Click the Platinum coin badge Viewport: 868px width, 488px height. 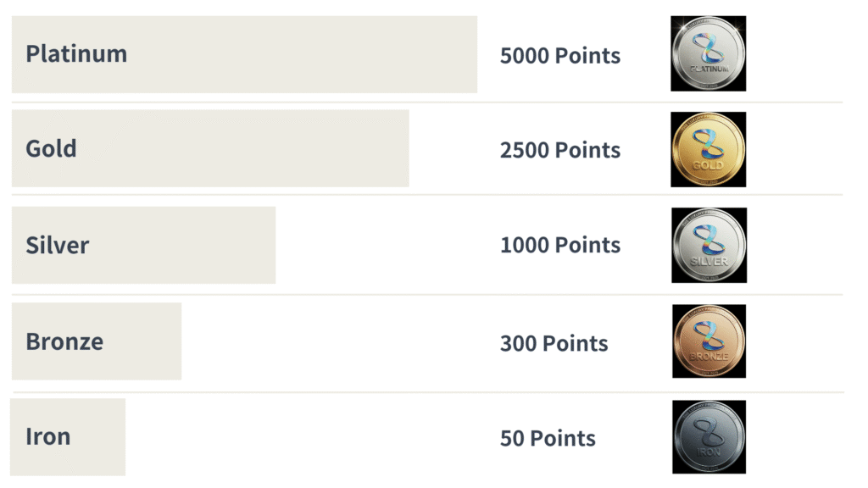(708, 53)
